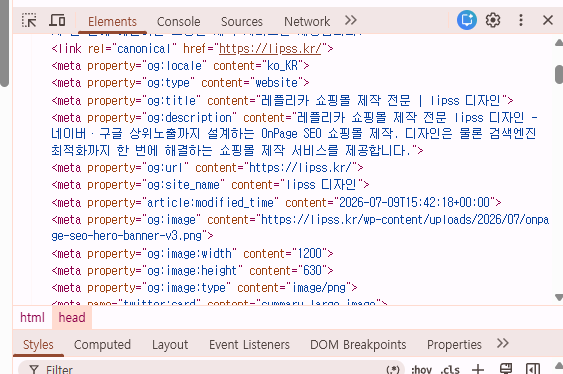Add a new style rule with plus

coord(478,369)
